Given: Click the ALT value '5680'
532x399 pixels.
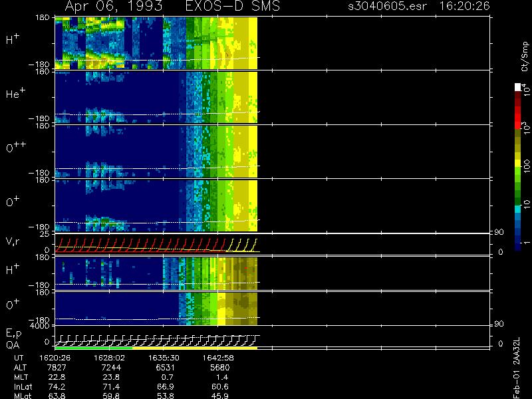Looking at the screenshot, I should pyautogui.click(x=220, y=368).
